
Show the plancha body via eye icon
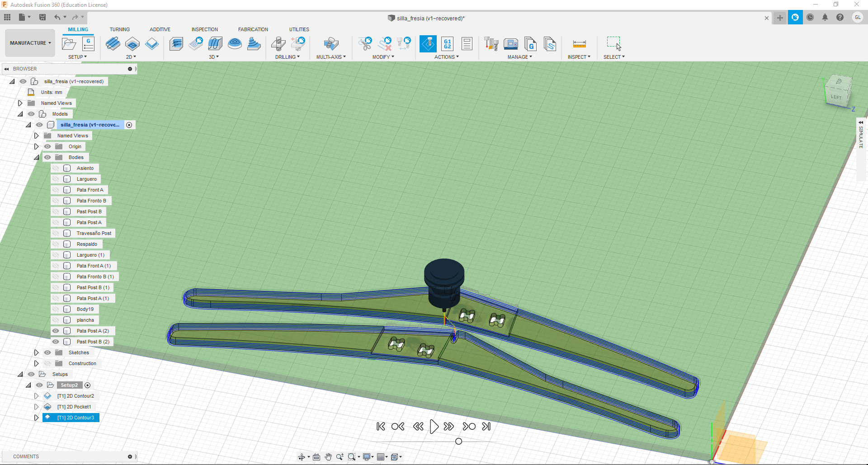coord(56,320)
